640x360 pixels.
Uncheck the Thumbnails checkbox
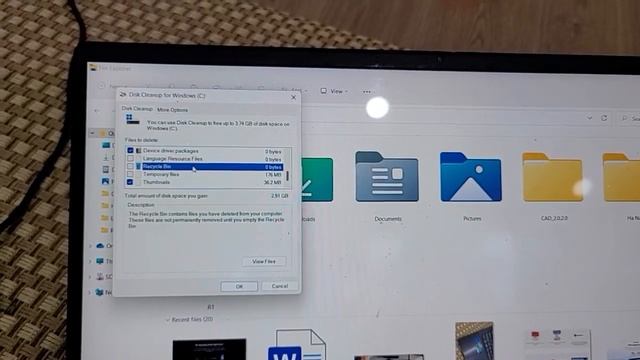tap(130, 182)
